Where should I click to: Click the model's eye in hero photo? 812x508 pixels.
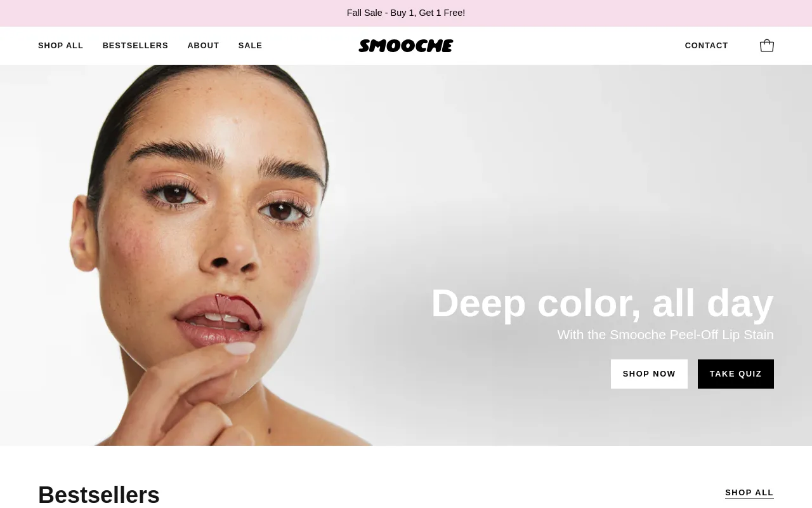coord(174,194)
